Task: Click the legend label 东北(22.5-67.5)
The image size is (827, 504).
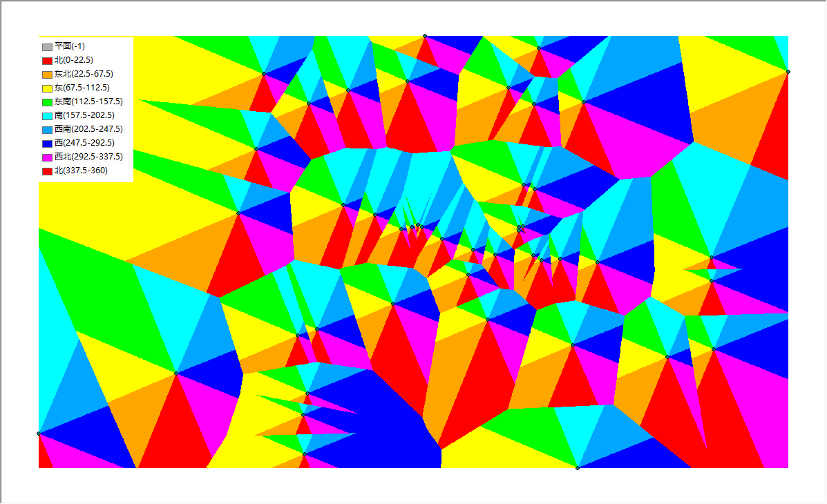Action: click(x=84, y=74)
